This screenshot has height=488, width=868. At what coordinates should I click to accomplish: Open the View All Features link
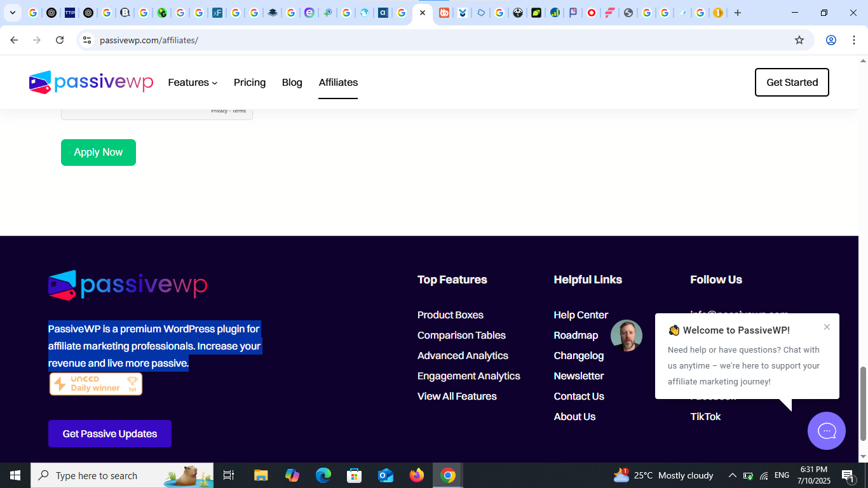pyautogui.click(x=457, y=396)
